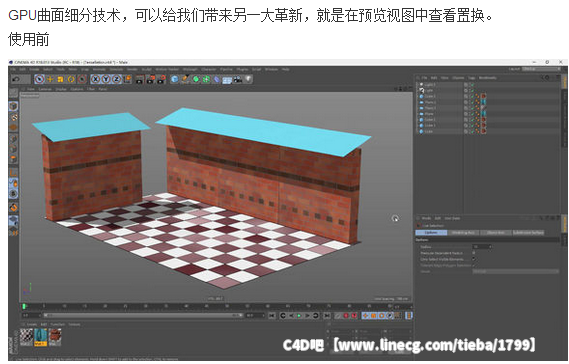Click the Camera object toolbar icon
The height and width of the screenshot is (364, 569).
(x=238, y=79)
